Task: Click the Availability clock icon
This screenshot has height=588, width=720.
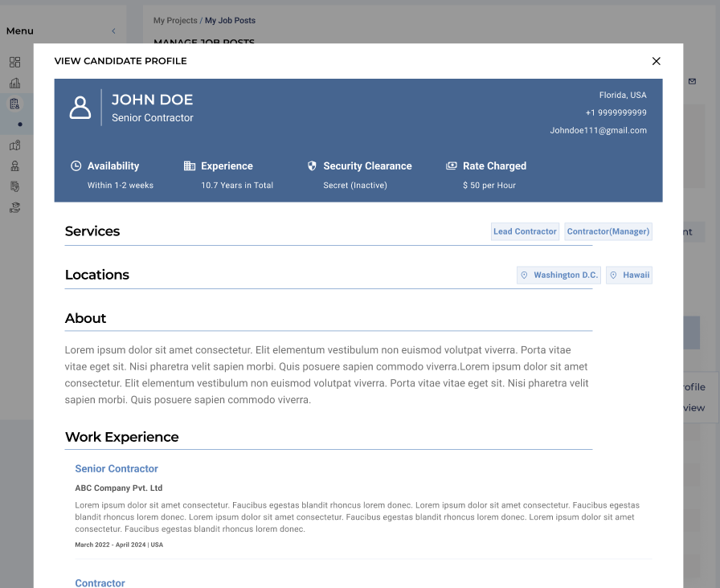Action: point(76,166)
